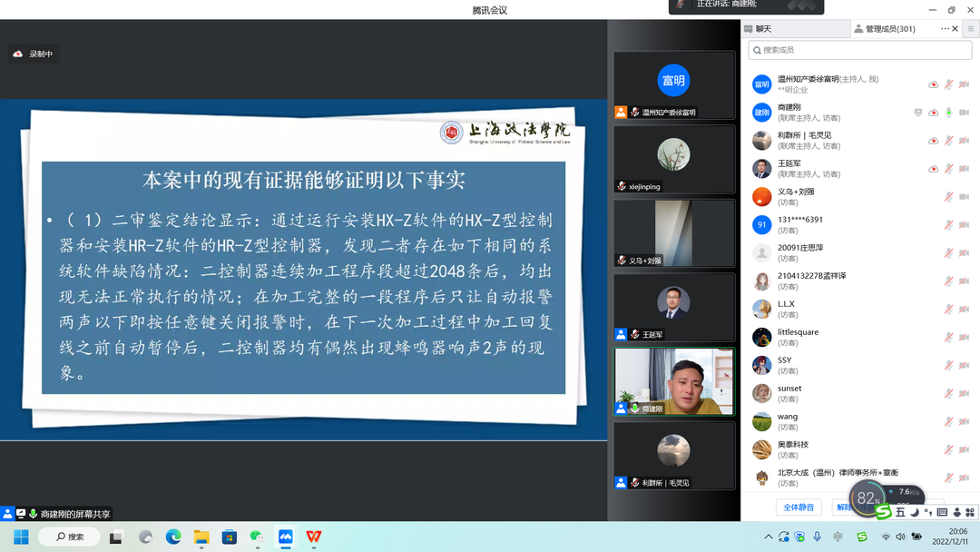Unmute 王延军 microphone in member list
This screenshot has width=980, height=552.
[948, 169]
